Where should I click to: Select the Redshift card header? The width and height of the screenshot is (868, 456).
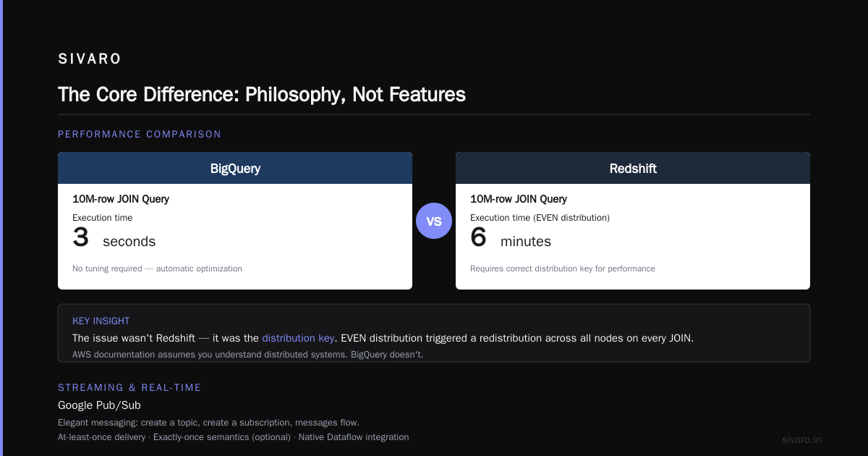click(x=633, y=168)
